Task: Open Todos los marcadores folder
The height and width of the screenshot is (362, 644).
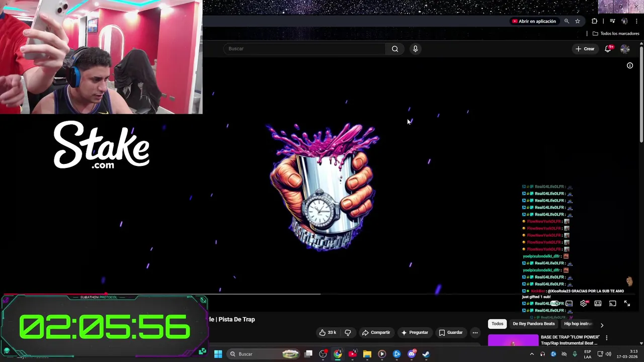Action: point(616,34)
